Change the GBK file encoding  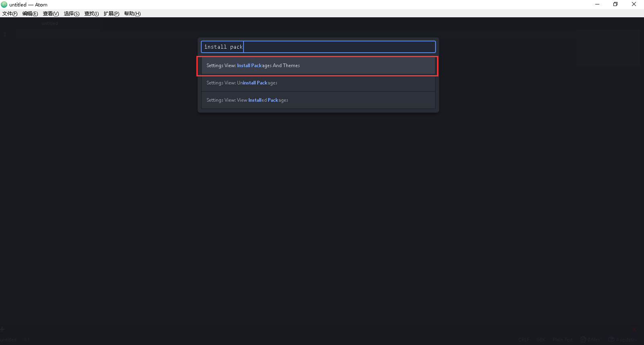(x=541, y=340)
